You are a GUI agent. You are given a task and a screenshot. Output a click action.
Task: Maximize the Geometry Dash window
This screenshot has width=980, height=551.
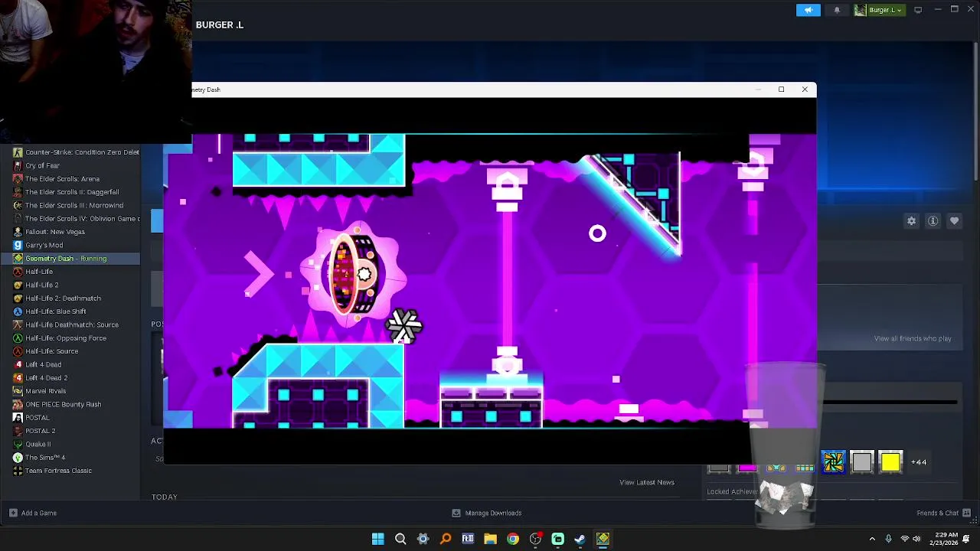[781, 90]
